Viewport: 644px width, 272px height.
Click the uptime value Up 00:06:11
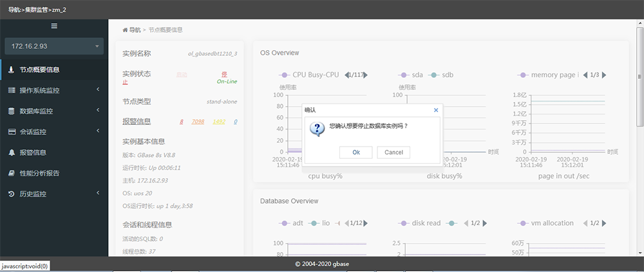point(165,168)
